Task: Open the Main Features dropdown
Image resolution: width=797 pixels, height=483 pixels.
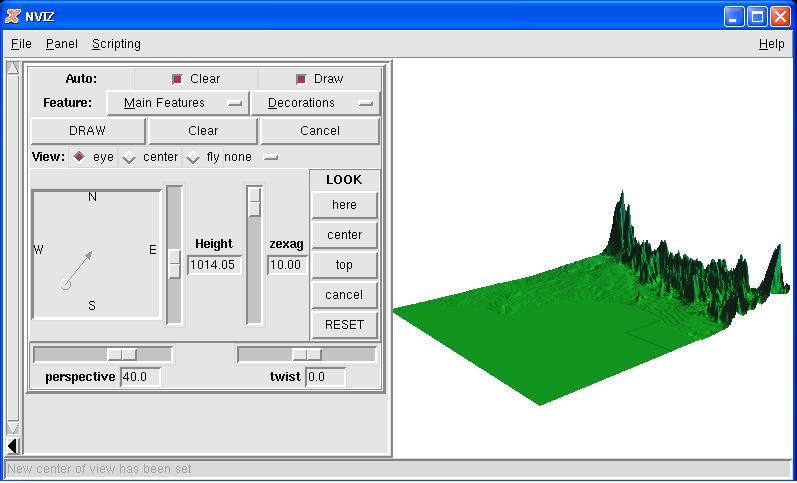Action: click(178, 103)
